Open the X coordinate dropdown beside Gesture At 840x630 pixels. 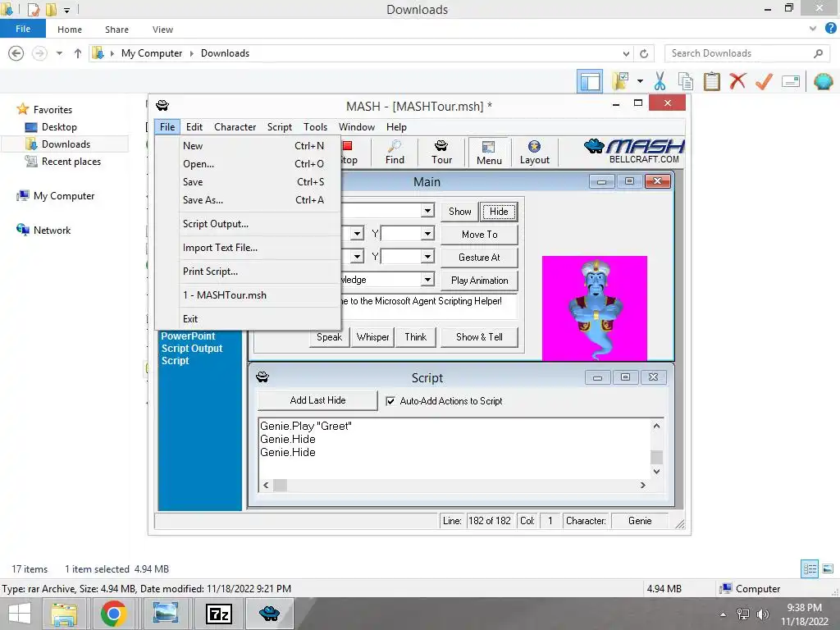click(357, 257)
